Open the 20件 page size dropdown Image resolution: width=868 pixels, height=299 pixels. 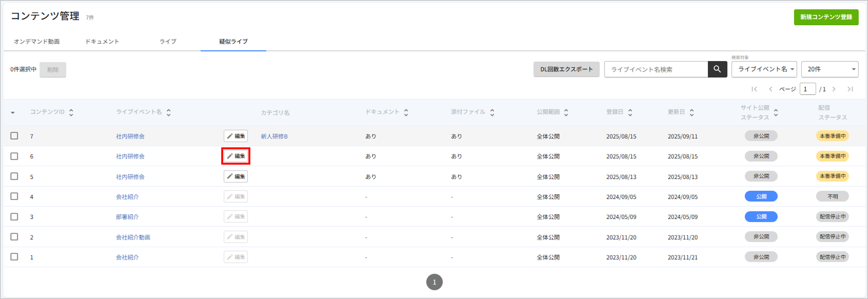(x=830, y=69)
